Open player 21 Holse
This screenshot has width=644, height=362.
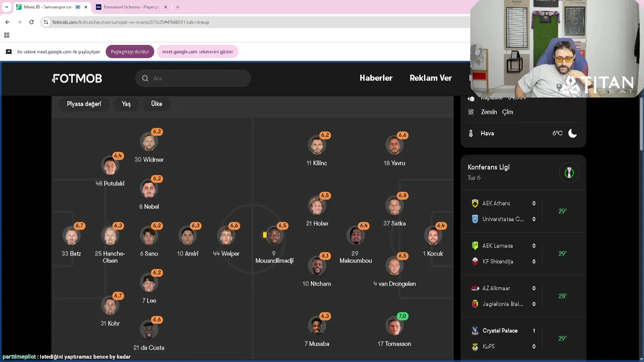[317, 210]
